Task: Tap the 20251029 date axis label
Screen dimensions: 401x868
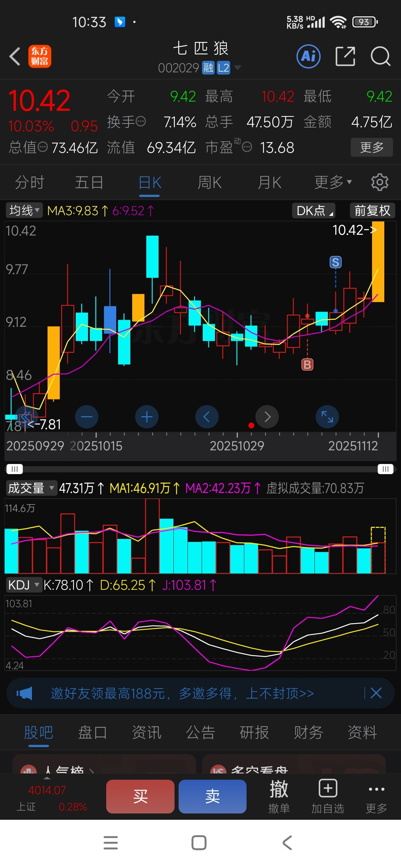Action: (x=237, y=445)
